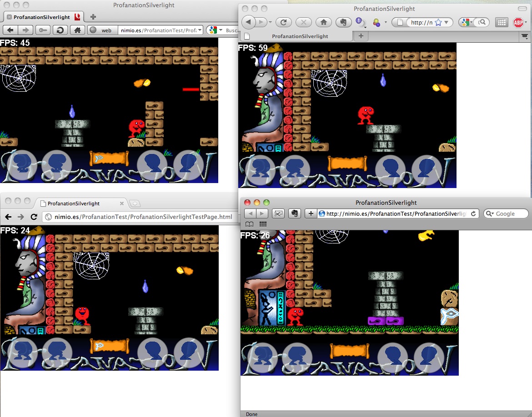532x417 pixels.
Task: Bookmark page with Firefox star icon
Action: (438, 22)
